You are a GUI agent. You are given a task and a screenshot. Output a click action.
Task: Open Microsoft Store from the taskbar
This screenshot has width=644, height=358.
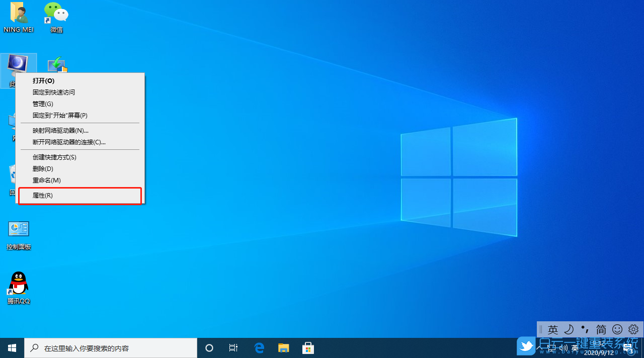tap(307, 347)
